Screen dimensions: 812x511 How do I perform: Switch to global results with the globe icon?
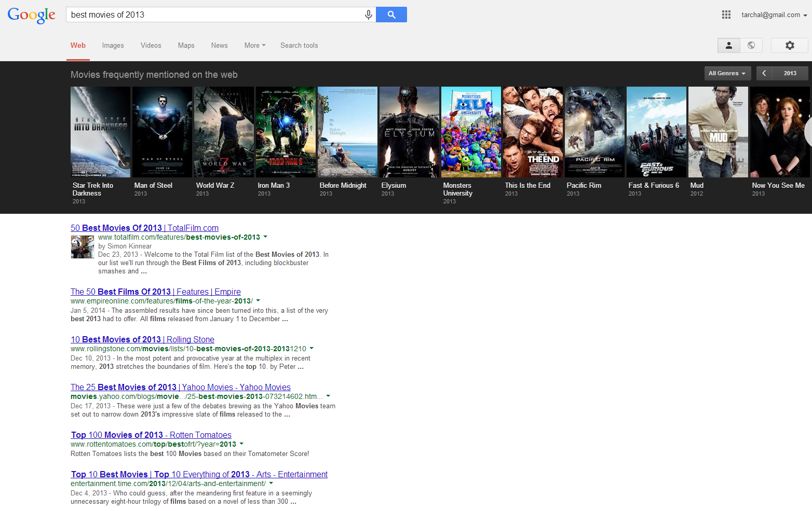(751, 46)
